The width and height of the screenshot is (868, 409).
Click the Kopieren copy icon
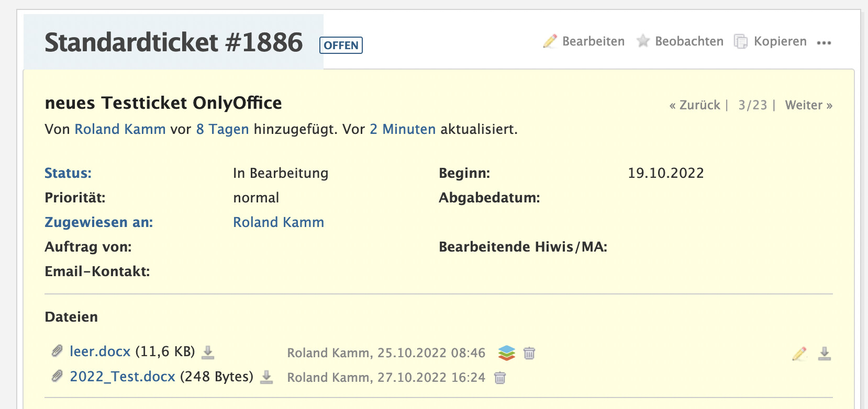coord(740,41)
